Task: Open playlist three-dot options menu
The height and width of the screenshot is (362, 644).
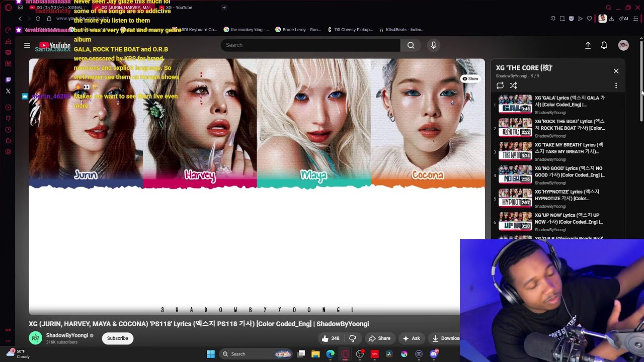Action: pos(616,85)
